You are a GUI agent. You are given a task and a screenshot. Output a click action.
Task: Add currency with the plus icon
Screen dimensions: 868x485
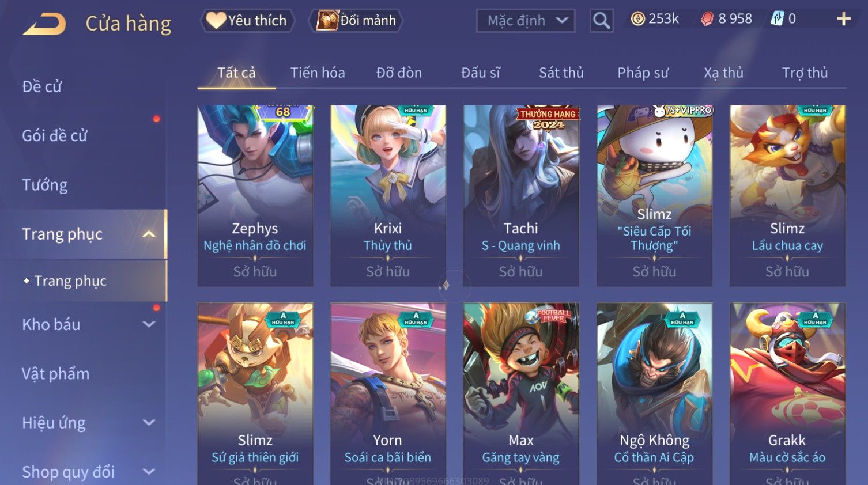coord(843,19)
